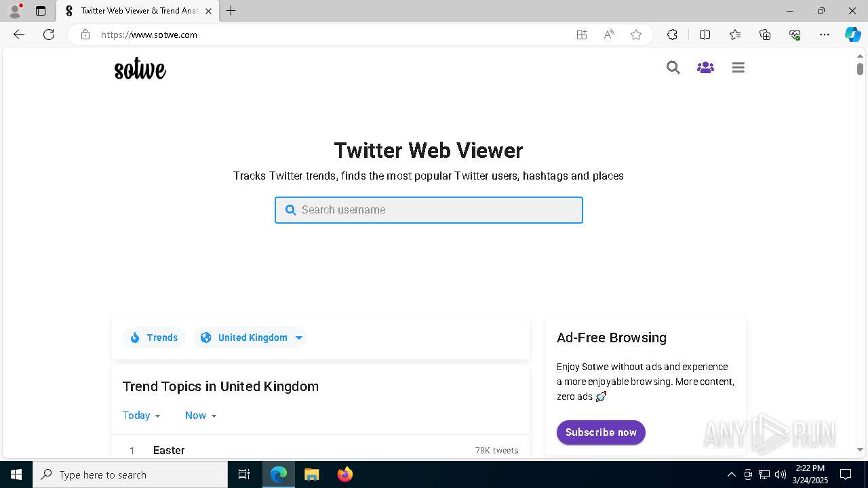Click the Sotwe logo
Screen dimensions: 868x488
pos(140,68)
